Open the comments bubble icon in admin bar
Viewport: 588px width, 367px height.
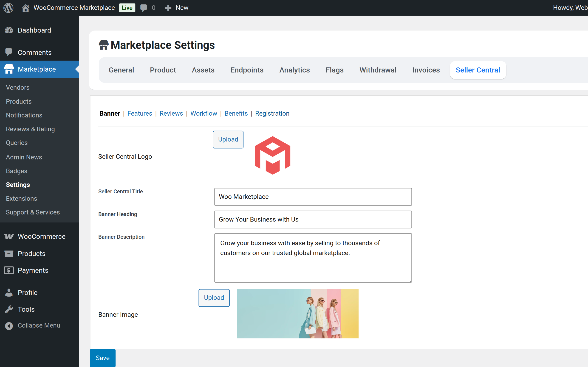pos(144,8)
